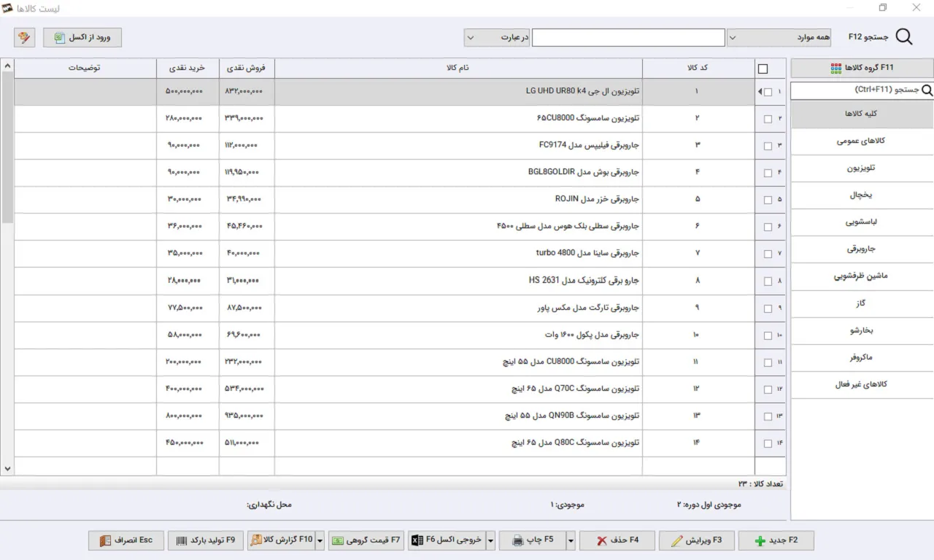Check the box for row 2 سامسونگ 65CU8000

tap(768, 119)
